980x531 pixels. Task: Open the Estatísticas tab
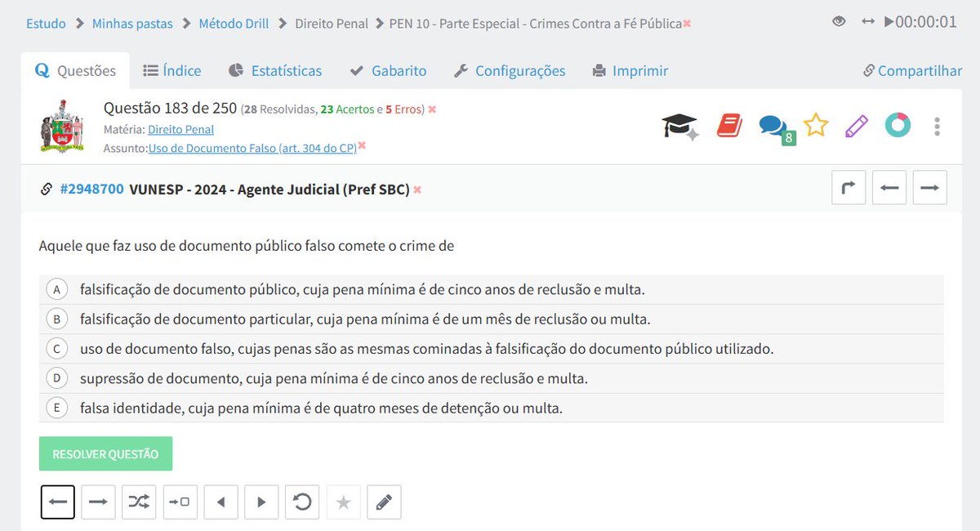(275, 71)
